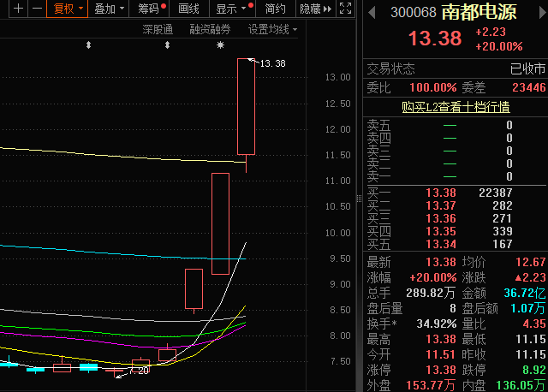Click the 深股通 label
The width and height of the screenshot is (548, 392).
(158, 29)
